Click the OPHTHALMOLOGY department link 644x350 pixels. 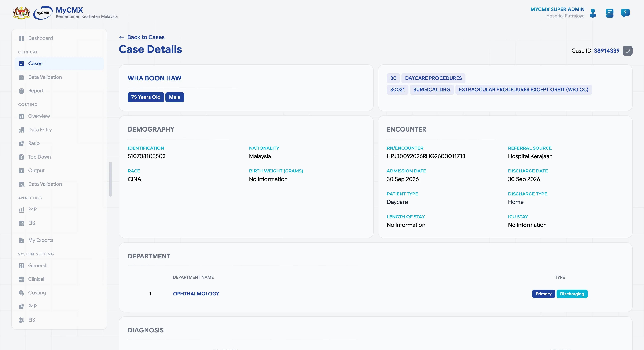pyautogui.click(x=196, y=294)
